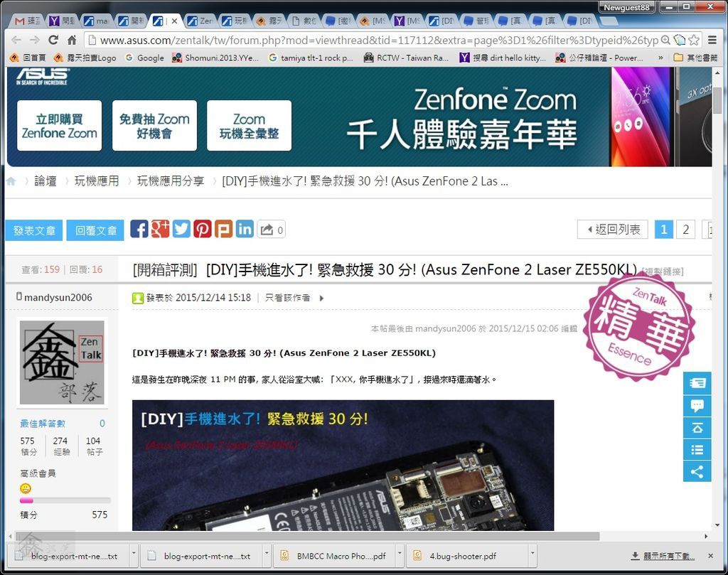Open the browser home page icon
The height and width of the screenshot is (575, 728).
click(x=72, y=41)
